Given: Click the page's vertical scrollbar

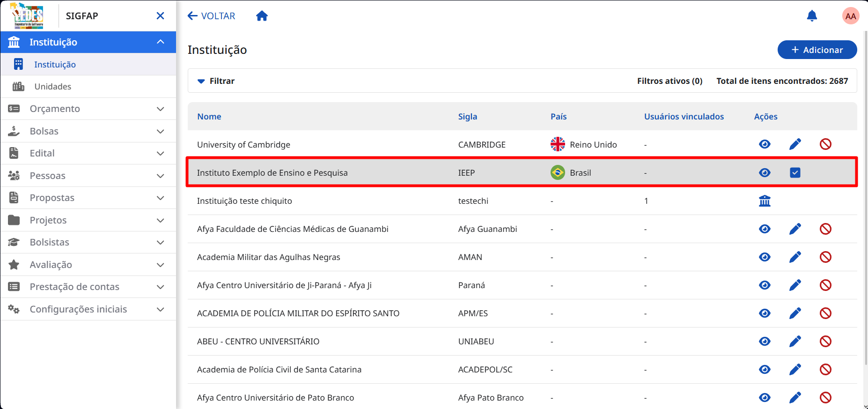Looking at the screenshot, I should click(865, 197).
